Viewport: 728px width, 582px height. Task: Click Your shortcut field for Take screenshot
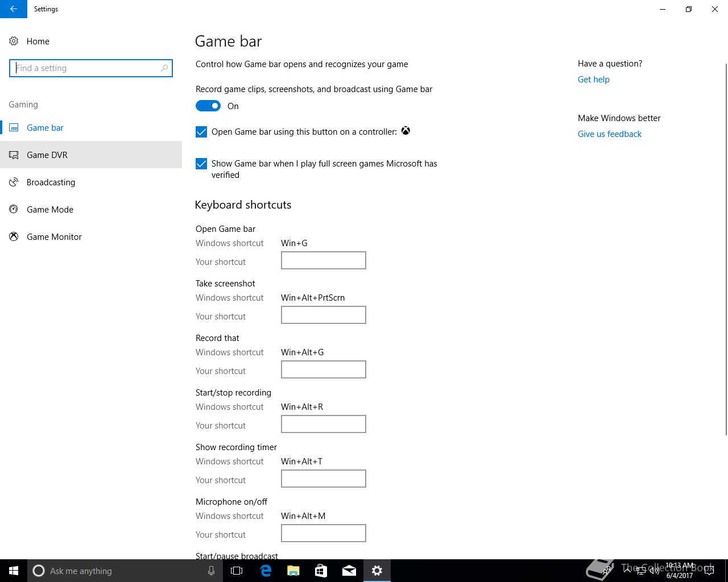(x=324, y=315)
